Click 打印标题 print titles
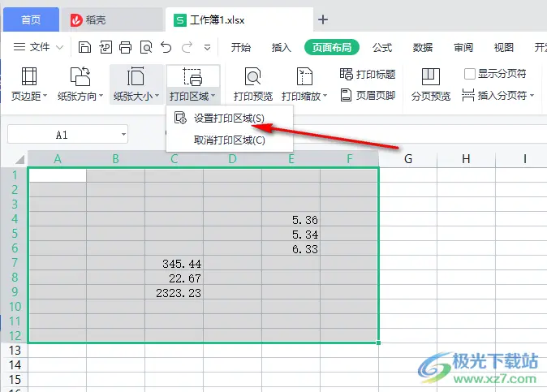The height and width of the screenshot is (392, 547). click(368, 74)
